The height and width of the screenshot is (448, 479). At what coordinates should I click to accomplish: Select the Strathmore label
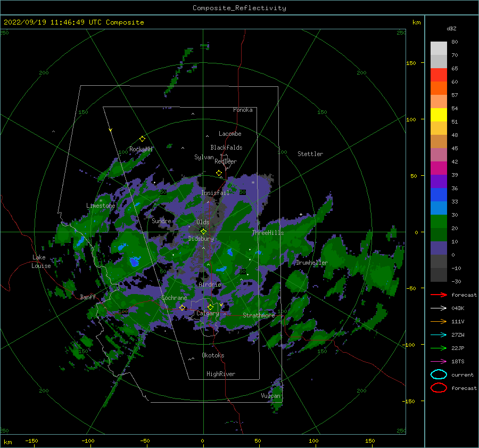coord(259,315)
